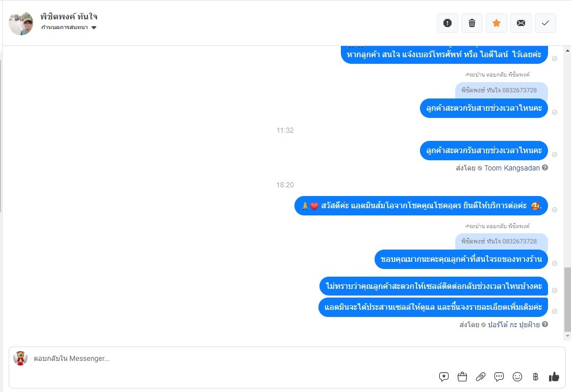This screenshot has height=392, width=571.
Task: Open the emoji smiley picker
Action: 517,377
